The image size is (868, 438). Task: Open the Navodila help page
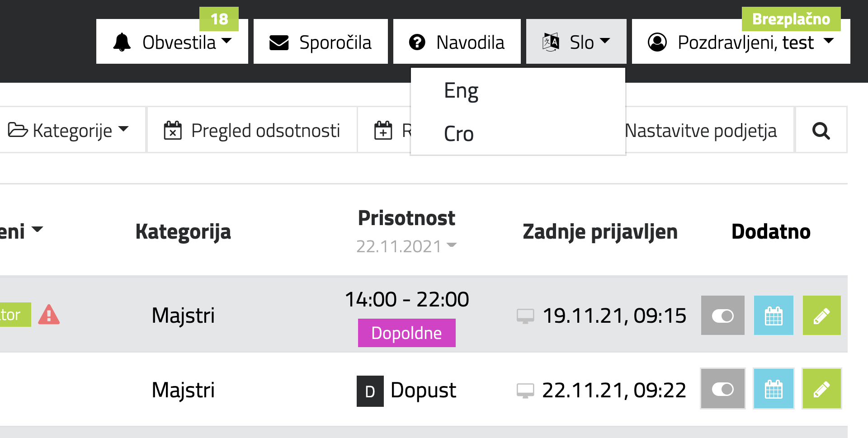tap(457, 42)
